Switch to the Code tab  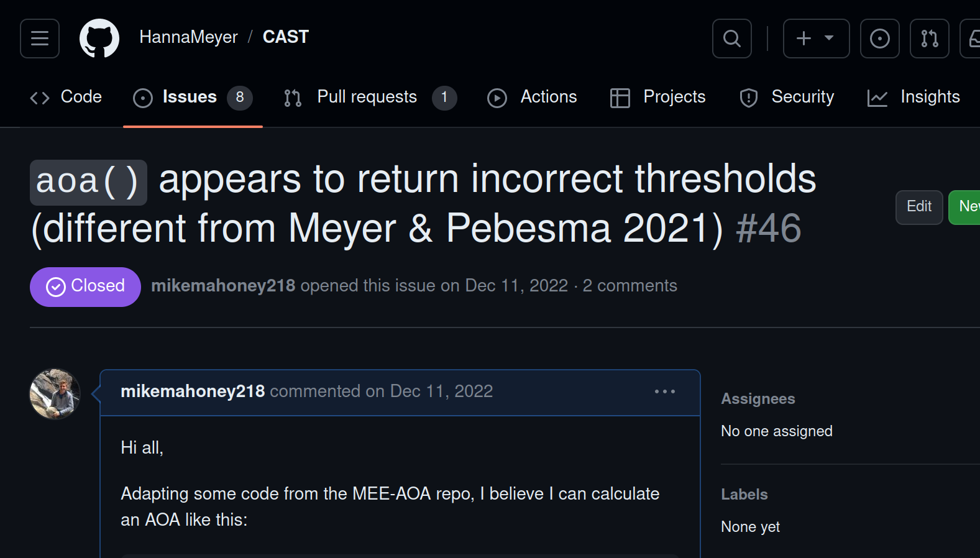(x=66, y=98)
